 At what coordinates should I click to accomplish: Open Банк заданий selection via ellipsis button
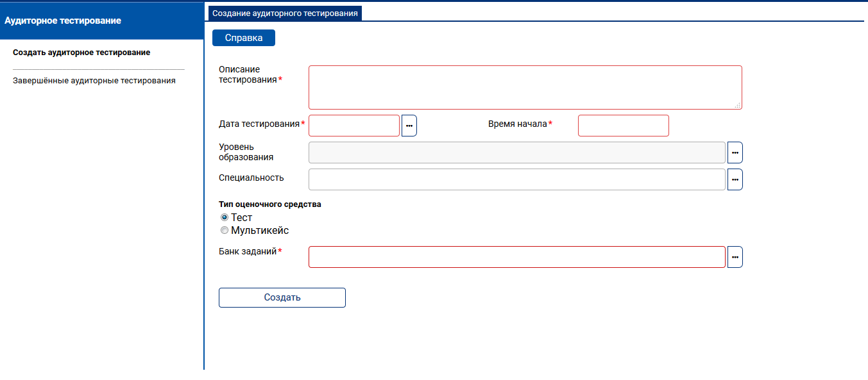(x=735, y=257)
